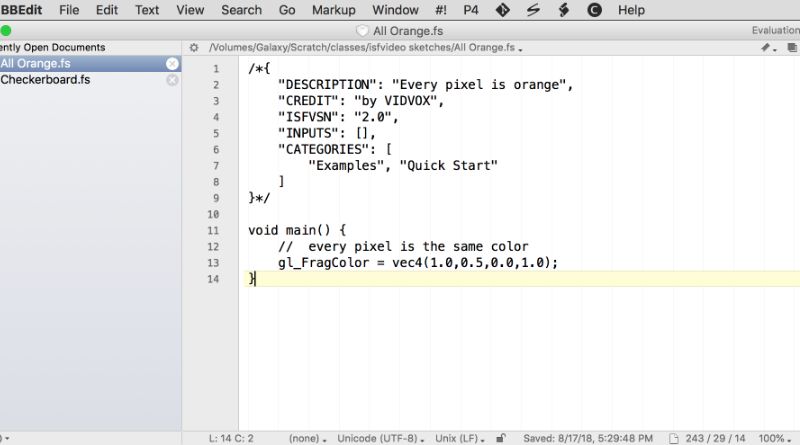Close the Checkerboard.fs document
Image resolution: width=800 pixels, height=445 pixels.
tap(172, 80)
